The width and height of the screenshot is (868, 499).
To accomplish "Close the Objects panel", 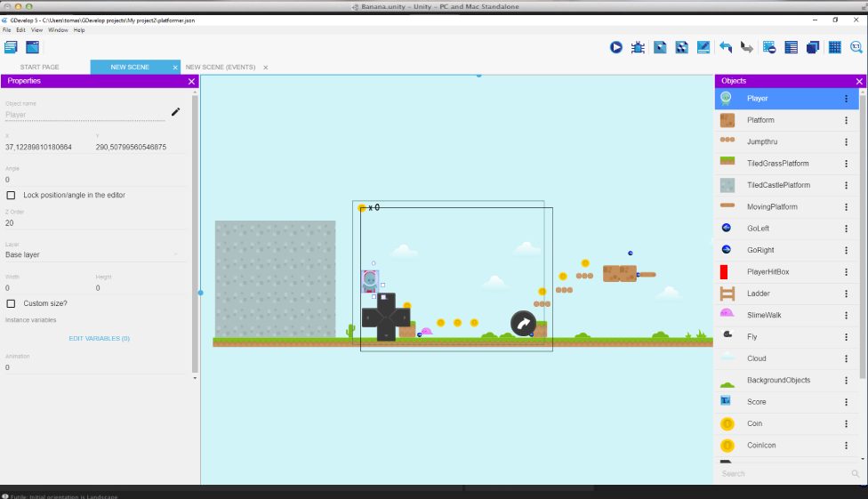I will [859, 82].
